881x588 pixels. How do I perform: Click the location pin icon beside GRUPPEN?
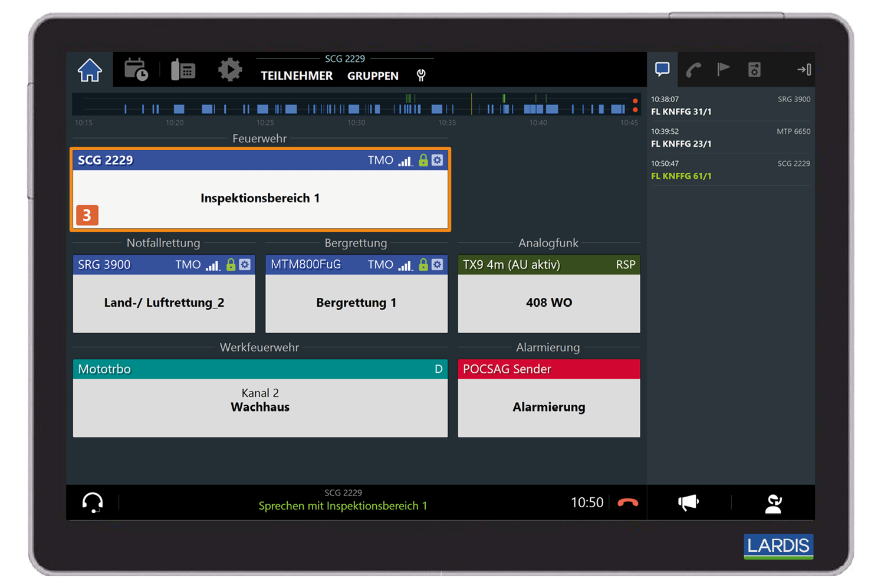pyautogui.click(x=421, y=75)
